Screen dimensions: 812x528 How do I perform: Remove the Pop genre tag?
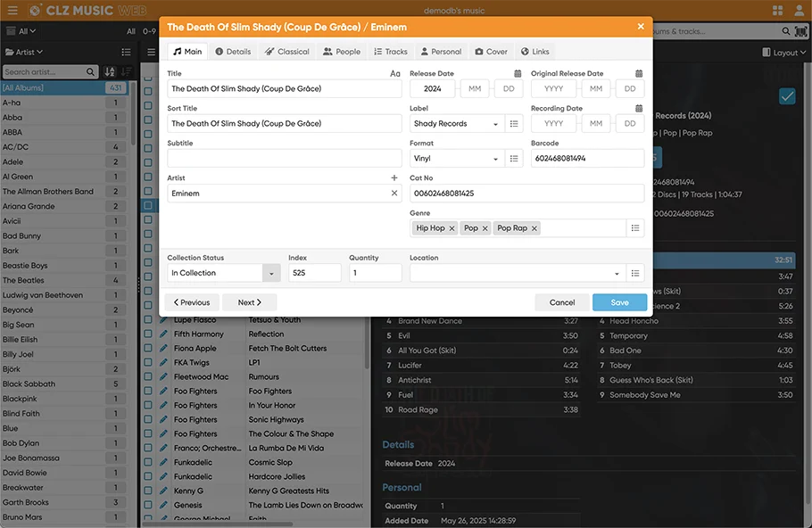click(485, 228)
